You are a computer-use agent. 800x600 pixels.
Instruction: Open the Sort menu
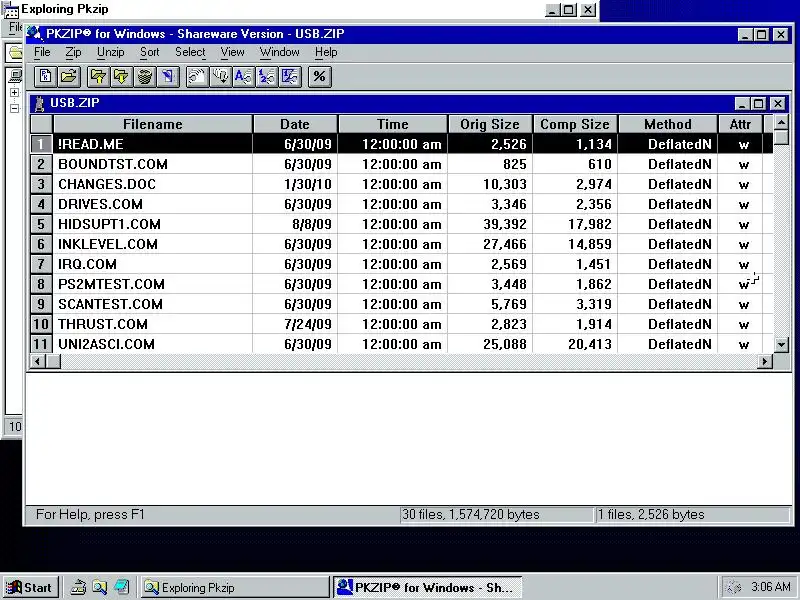point(149,52)
